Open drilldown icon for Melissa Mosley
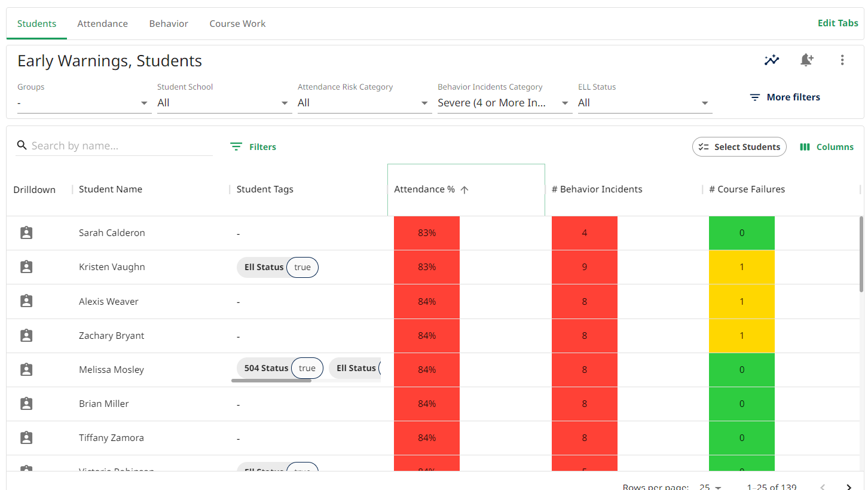Viewport: 868px width, 490px height. coord(26,370)
